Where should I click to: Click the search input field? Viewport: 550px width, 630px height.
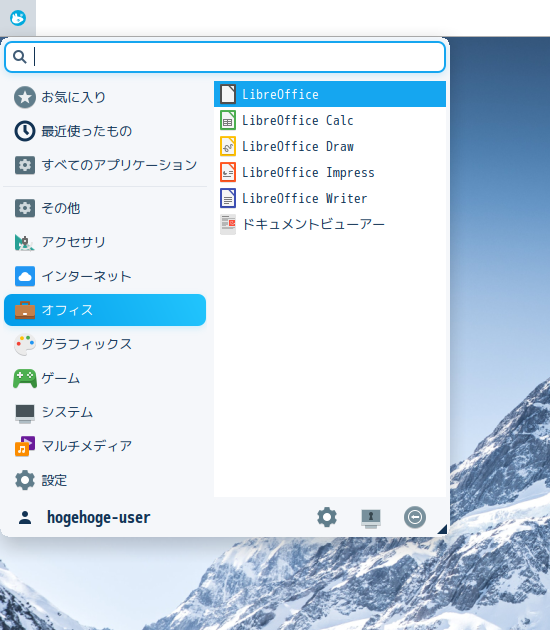225,57
